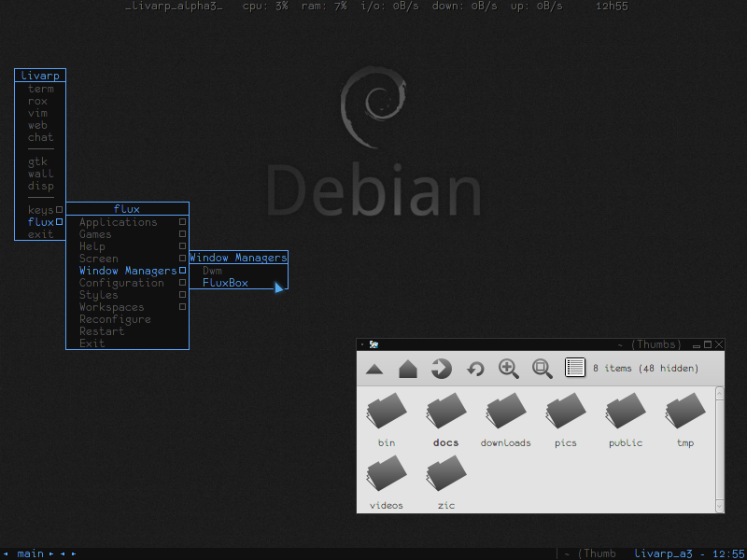Go to the home folder in ROX-Filer
The height and width of the screenshot is (560, 747).
pyautogui.click(x=408, y=369)
